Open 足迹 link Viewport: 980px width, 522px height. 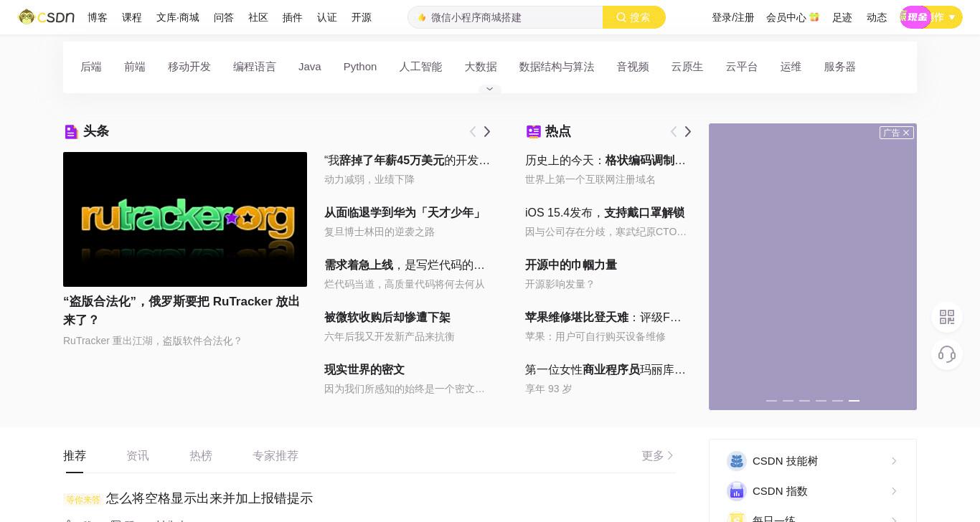click(x=842, y=17)
